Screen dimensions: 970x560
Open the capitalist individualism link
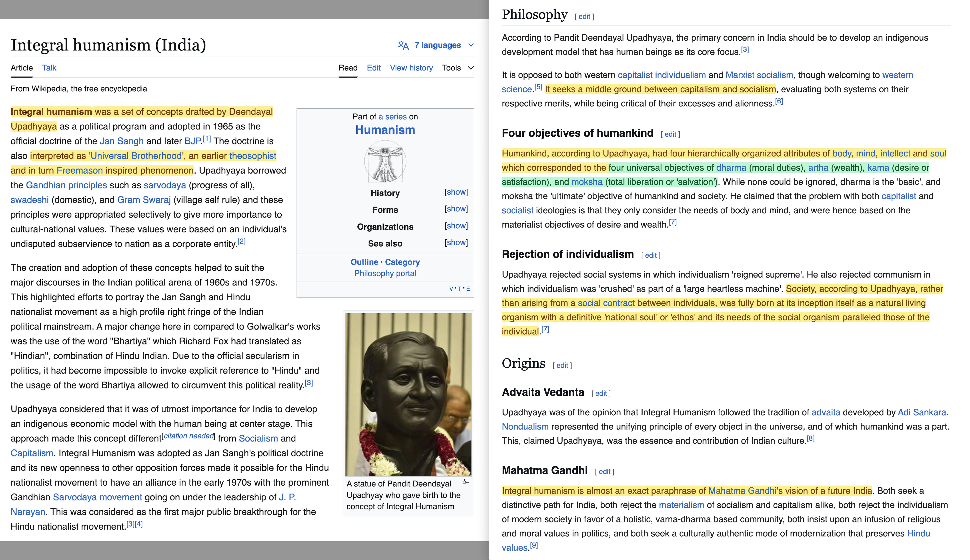coord(661,75)
